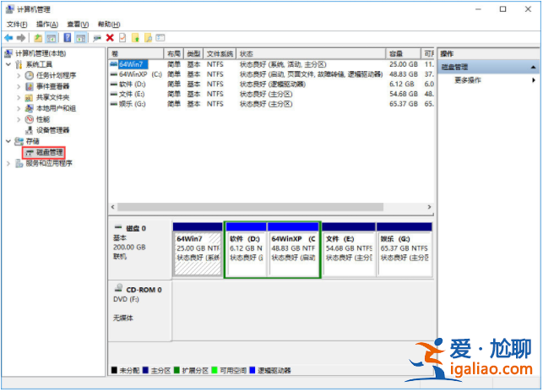This screenshot has height=392, width=543.
Task: Click the 存储 storage icon
Action: tap(19, 141)
